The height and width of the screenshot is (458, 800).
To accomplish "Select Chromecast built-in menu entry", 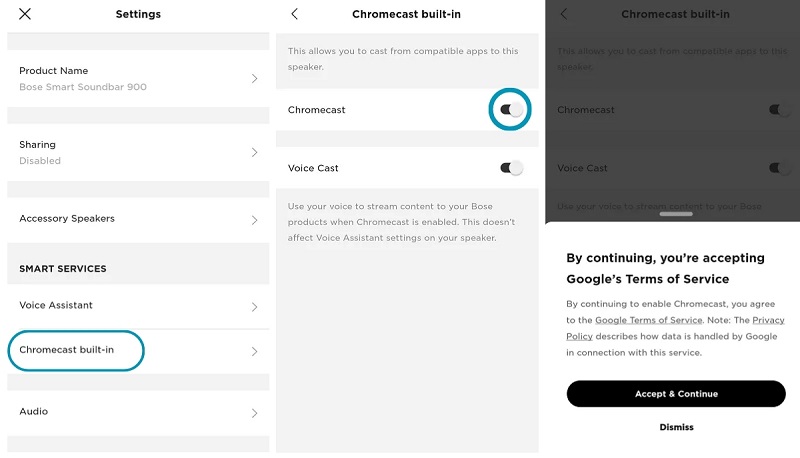I will tap(66, 350).
